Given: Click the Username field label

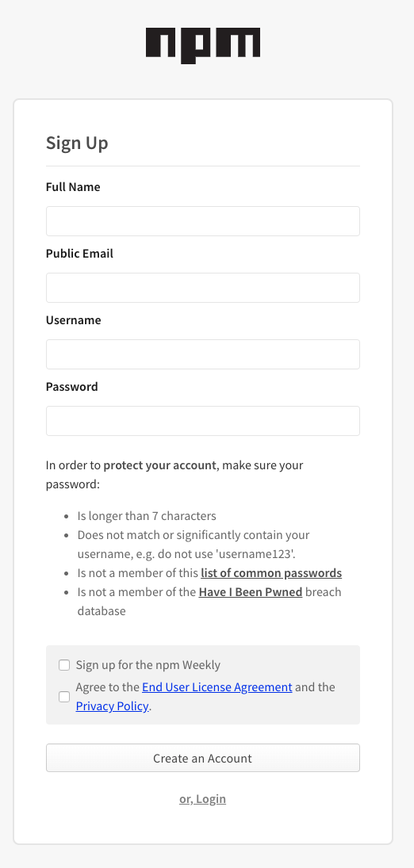Looking at the screenshot, I should [74, 320].
